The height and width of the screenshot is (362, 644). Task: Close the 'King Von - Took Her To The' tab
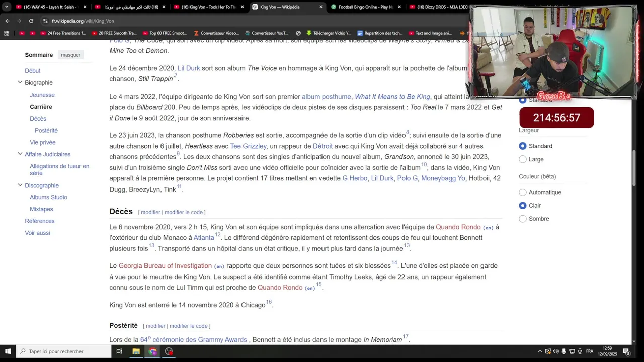tap(242, 7)
